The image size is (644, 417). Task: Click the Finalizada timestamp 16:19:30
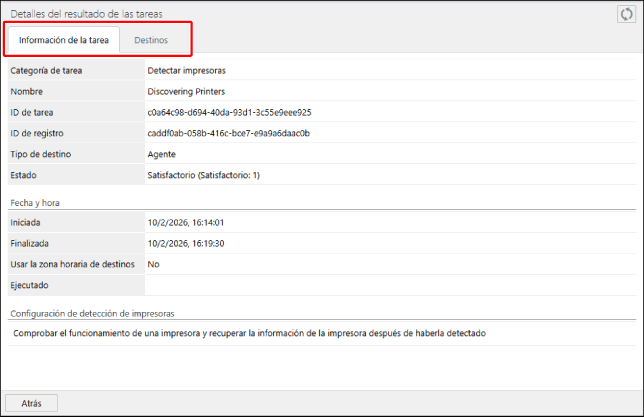(185, 243)
